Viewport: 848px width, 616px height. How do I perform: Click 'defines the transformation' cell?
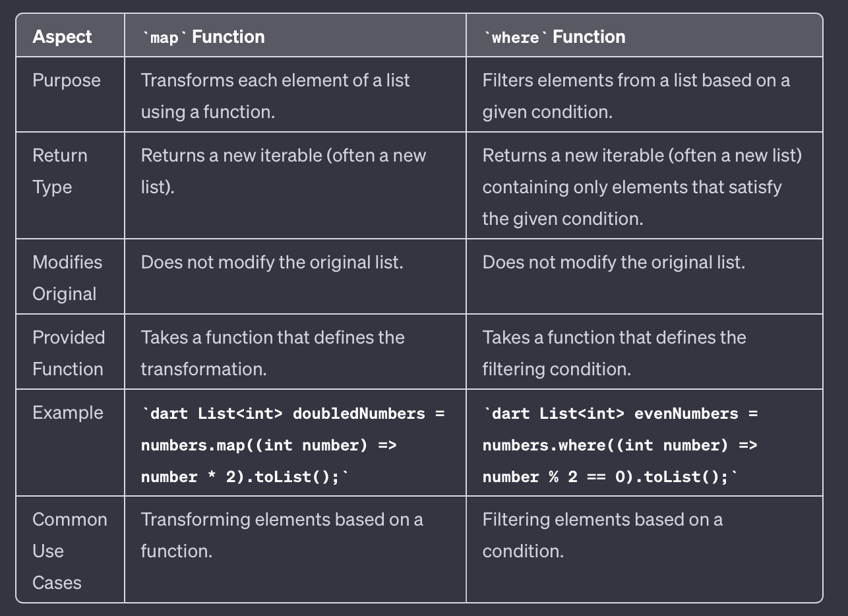[x=273, y=353]
